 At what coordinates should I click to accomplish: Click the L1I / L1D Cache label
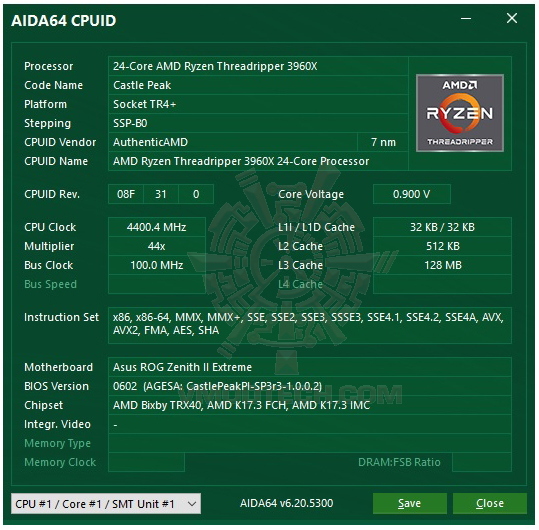click(x=316, y=227)
